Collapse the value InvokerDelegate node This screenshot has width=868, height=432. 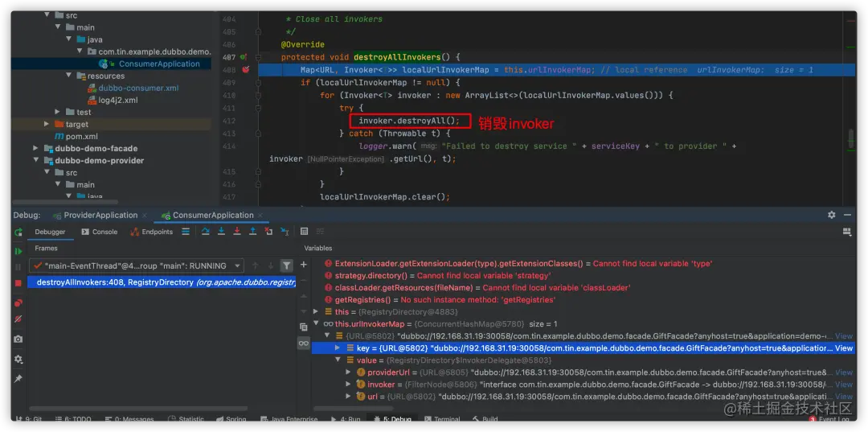(x=338, y=360)
